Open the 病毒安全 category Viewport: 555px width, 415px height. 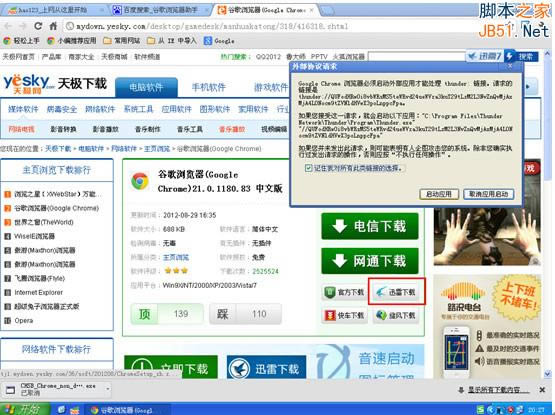(62, 109)
